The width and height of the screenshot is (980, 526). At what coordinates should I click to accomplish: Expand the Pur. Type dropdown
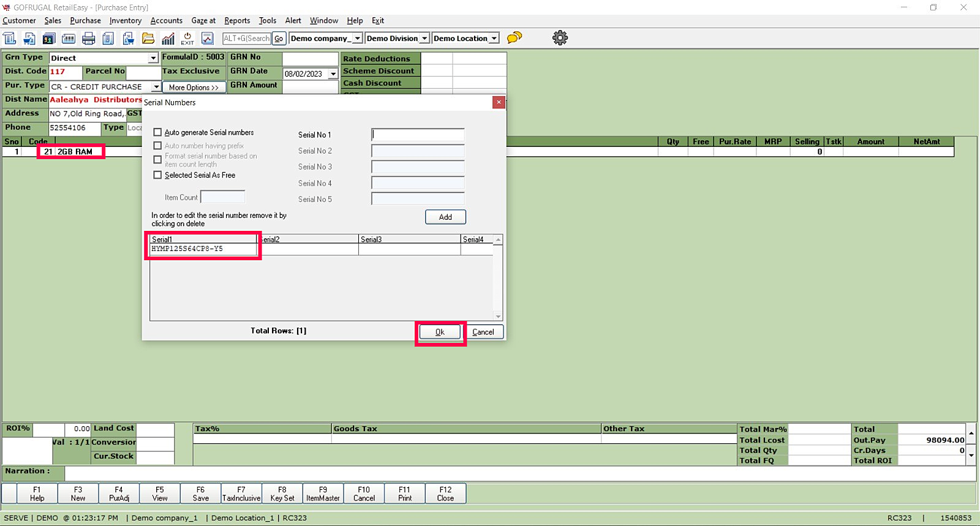pos(156,87)
